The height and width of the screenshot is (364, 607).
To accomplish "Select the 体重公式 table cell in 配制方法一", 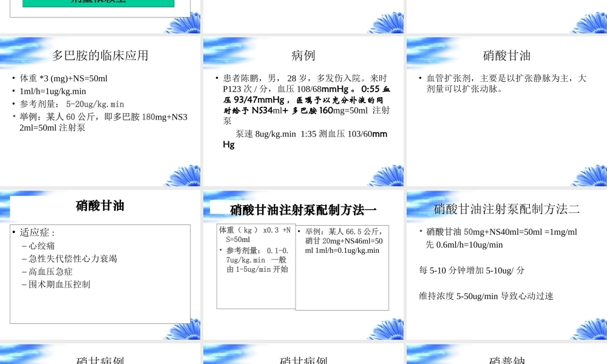I will click(x=256, y=267).
